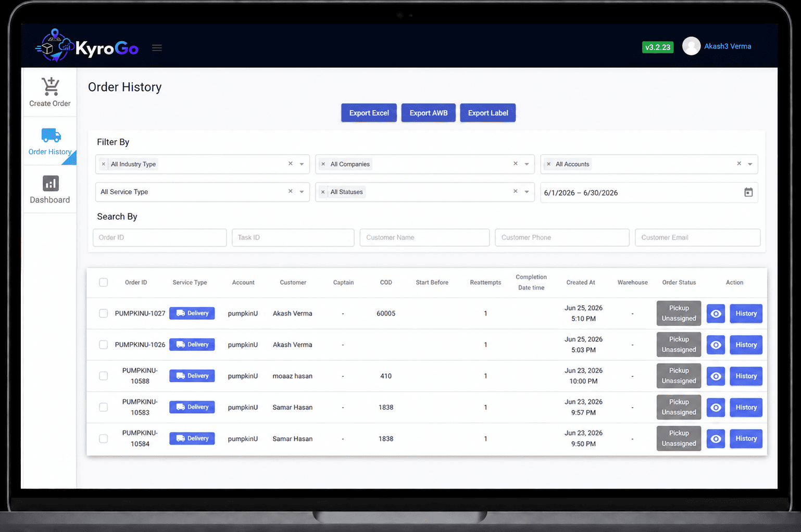Open History for order PUMPKINU-10584

pyautogui.click(x=746, y=439)
